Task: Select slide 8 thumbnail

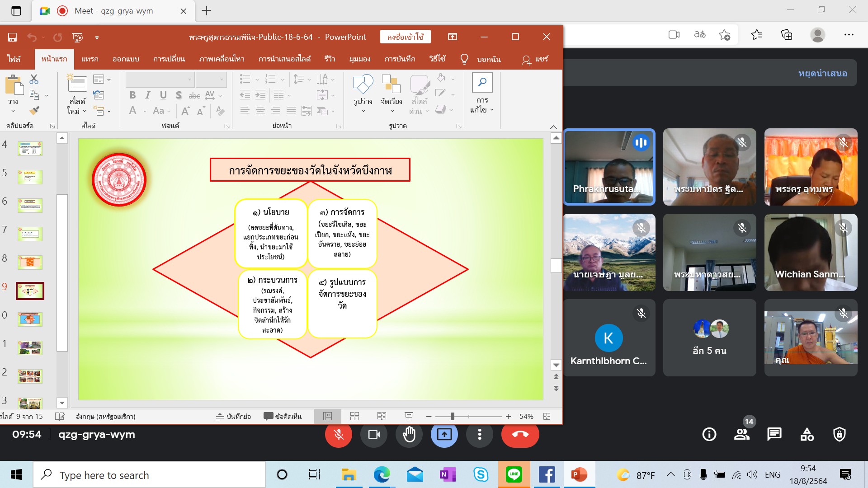Action: (30, 262)
